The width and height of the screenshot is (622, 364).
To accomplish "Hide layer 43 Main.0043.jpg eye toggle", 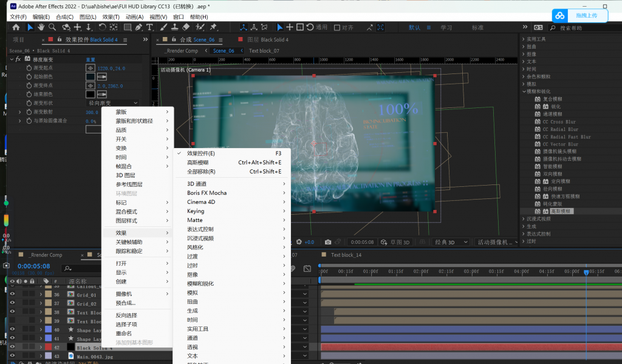I will click(12, 356).
